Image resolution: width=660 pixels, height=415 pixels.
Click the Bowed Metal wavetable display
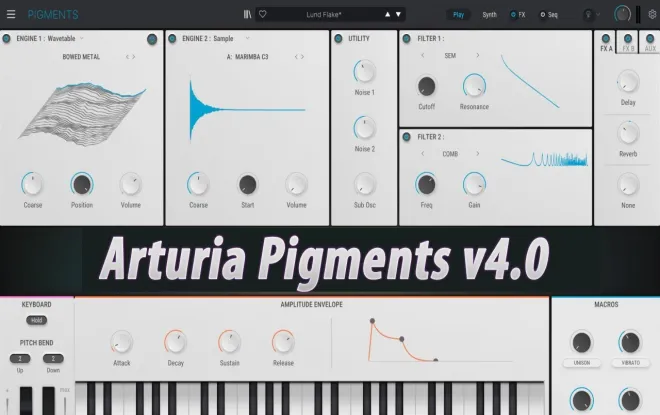point(82,114)
